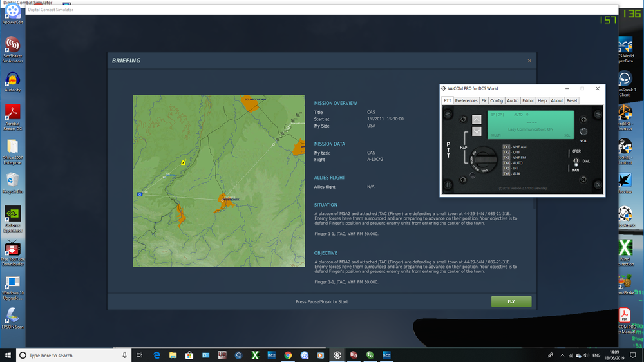Close the Briefing dialog
The height and width of the screenshot is (362, 644).
coord(529,61)
